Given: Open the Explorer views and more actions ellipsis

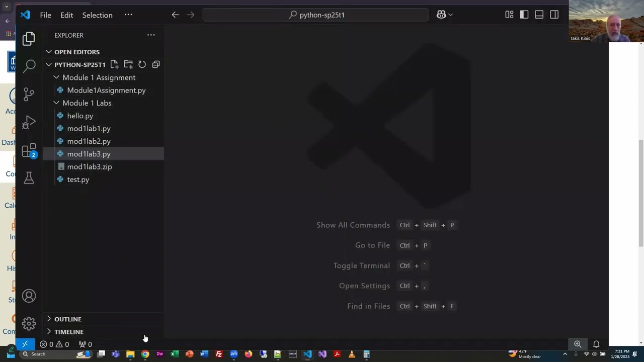Looking at the screenshot, I should 151,35.
